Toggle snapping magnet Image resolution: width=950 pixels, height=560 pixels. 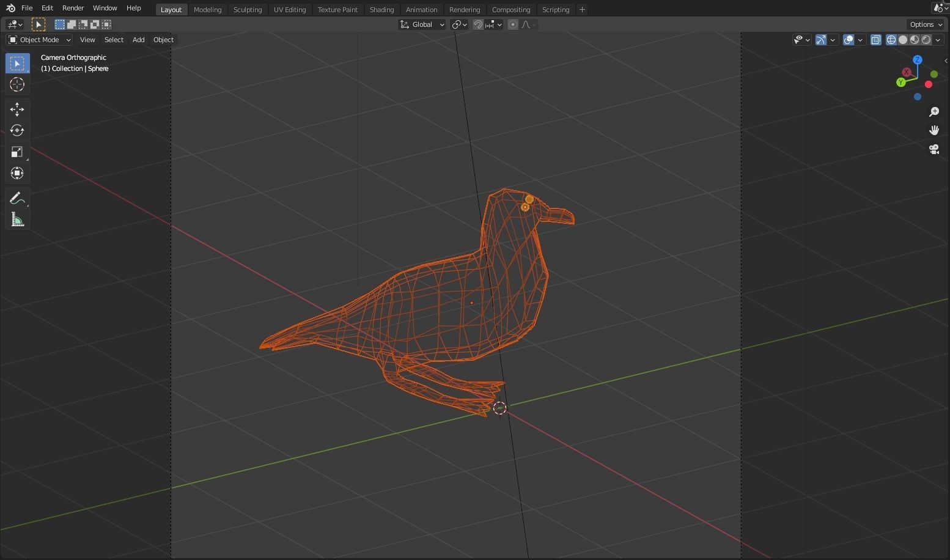click(478, 24)
